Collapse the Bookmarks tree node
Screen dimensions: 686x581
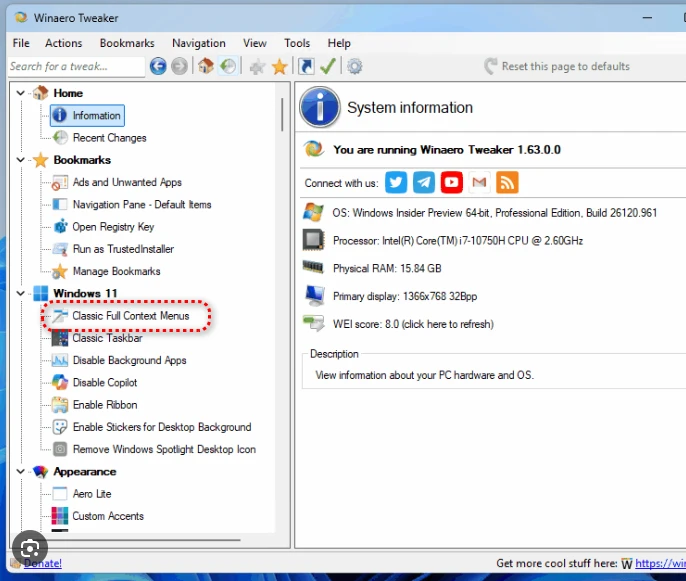coord(20,160)
